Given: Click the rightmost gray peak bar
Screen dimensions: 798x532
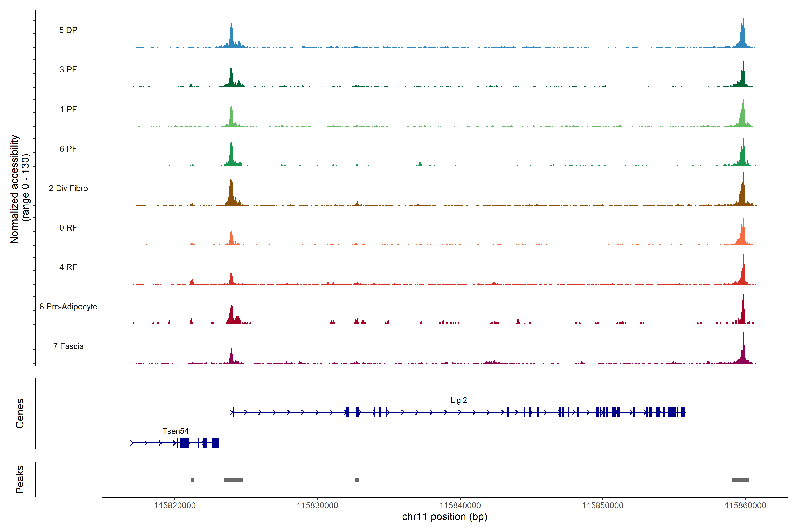Looking at the screenshot, I should (x=740, y=480).
